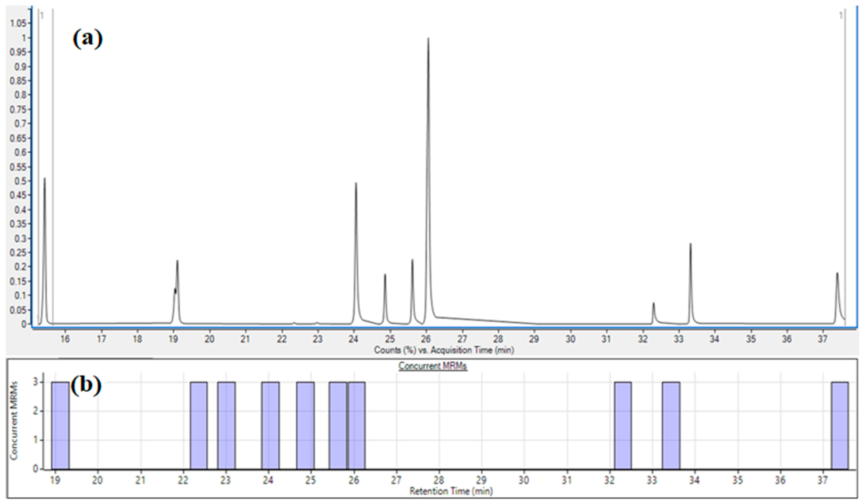Click the underlined Concurrent MRMs chart title

point(432,366)
